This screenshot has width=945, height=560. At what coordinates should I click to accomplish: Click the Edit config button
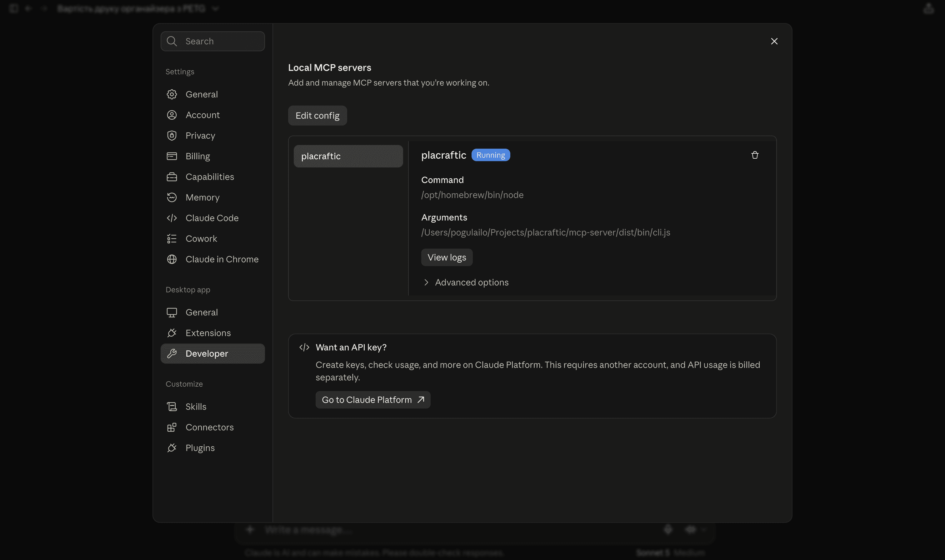[x=317, y=116]
